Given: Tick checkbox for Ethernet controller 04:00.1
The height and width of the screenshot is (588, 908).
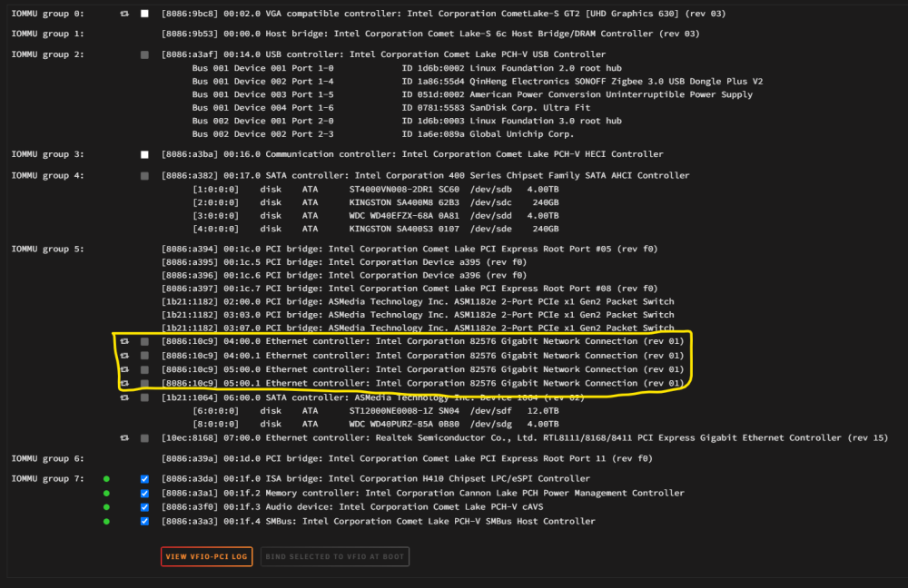Looking at the screenshot, I should [x=144, y=356].
